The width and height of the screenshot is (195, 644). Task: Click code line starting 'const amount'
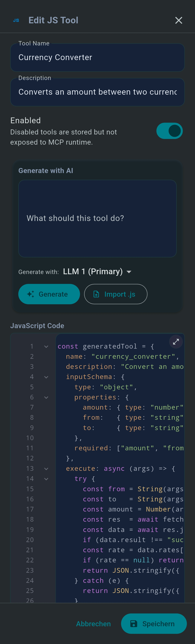click(133, 509)
